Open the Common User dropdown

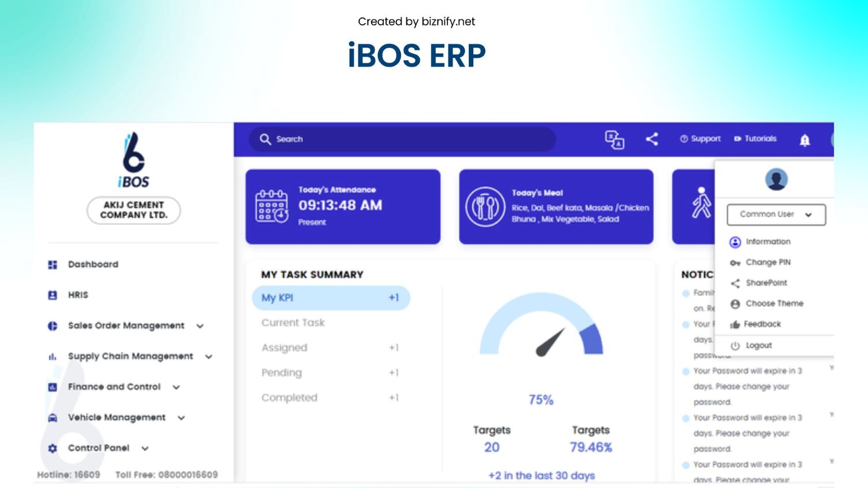(x=776, y=215)
